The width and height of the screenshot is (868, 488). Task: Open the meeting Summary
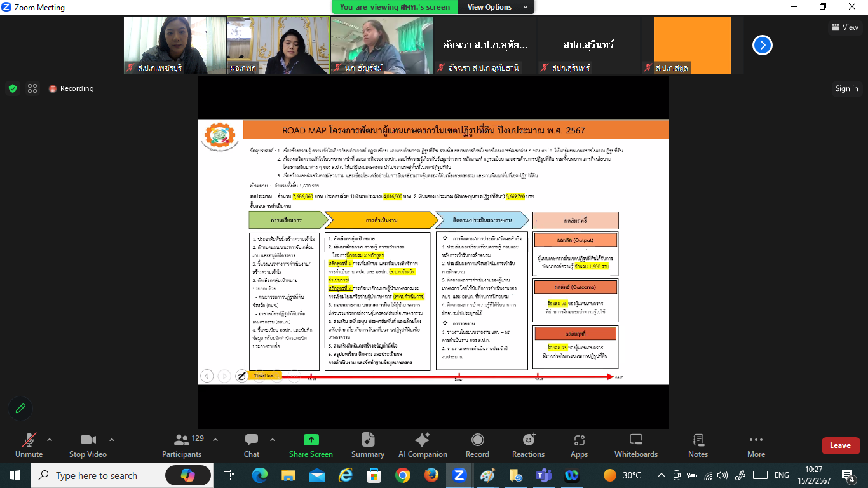368,445
